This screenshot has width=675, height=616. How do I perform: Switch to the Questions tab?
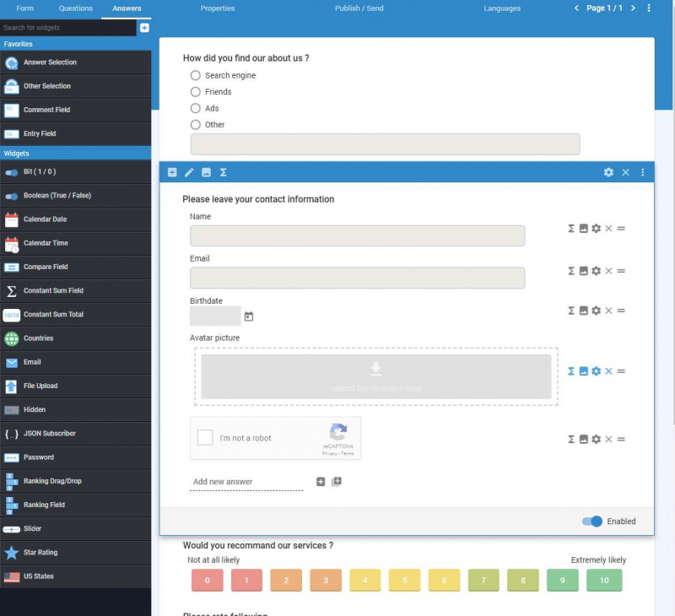(76, 8)
